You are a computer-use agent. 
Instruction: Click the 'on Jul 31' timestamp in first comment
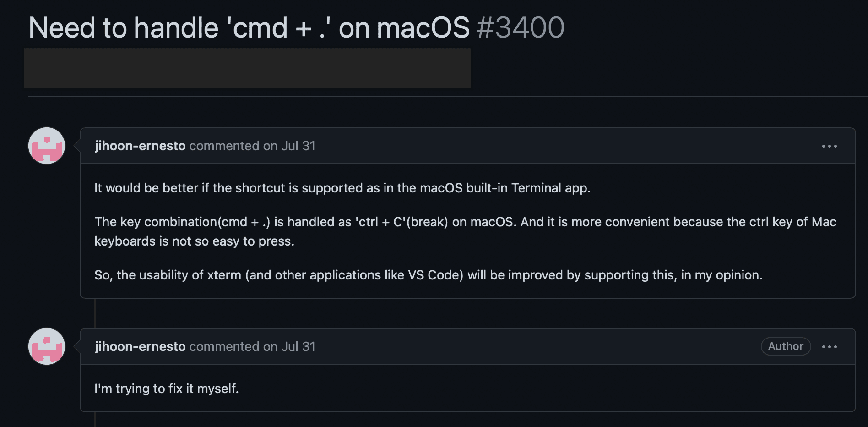click(289, 146)
